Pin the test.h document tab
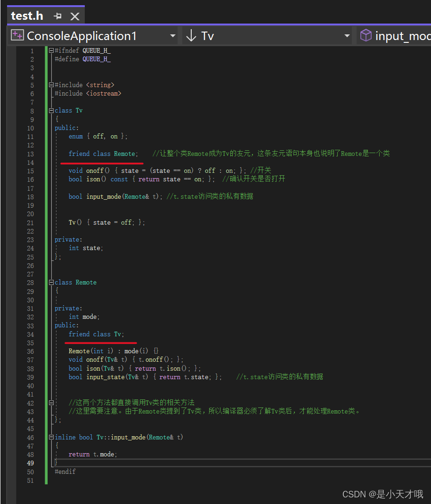This screenshot has width=431, height=504. (x=57, y=16)
